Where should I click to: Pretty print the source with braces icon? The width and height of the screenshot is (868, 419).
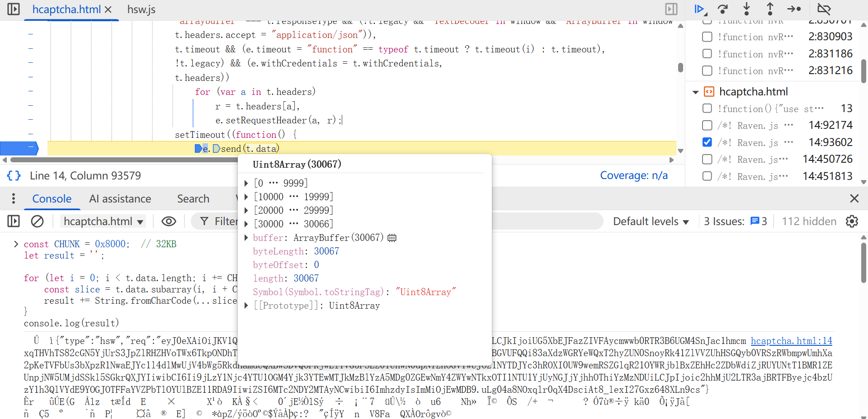coord(14,175)
